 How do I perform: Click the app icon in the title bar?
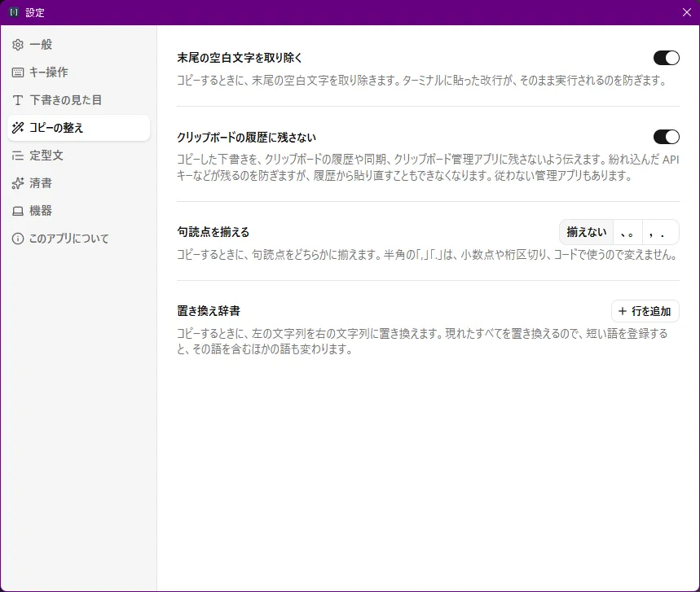tap(14, 12)
